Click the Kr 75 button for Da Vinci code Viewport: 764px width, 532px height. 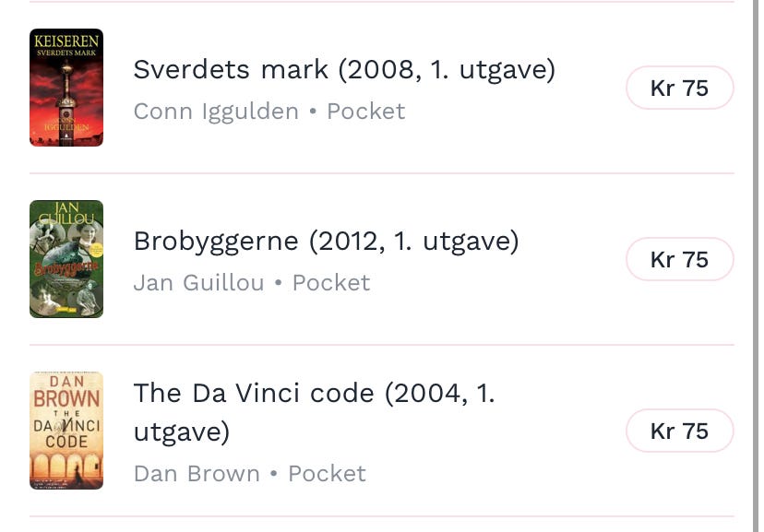(680, 431)
